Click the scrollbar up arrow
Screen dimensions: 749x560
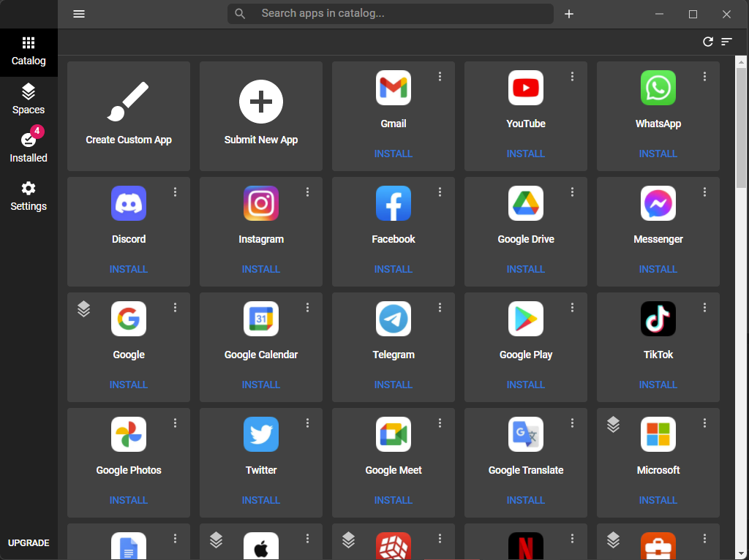741,61
